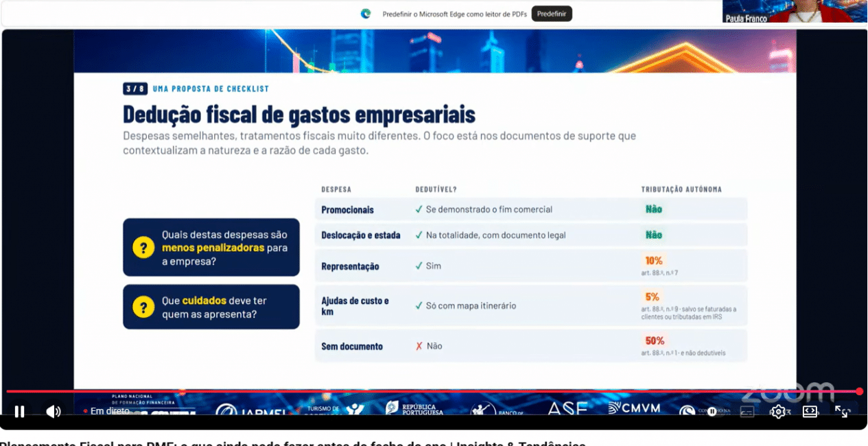Click the CMVM logo in footer
This screenshot has width=868, height=446.
pyautogui.click(x=634, y=408)
